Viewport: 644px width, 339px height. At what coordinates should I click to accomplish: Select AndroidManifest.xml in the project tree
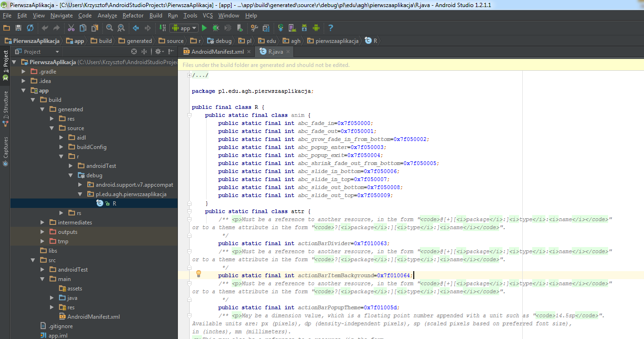[x=94, y=317]
